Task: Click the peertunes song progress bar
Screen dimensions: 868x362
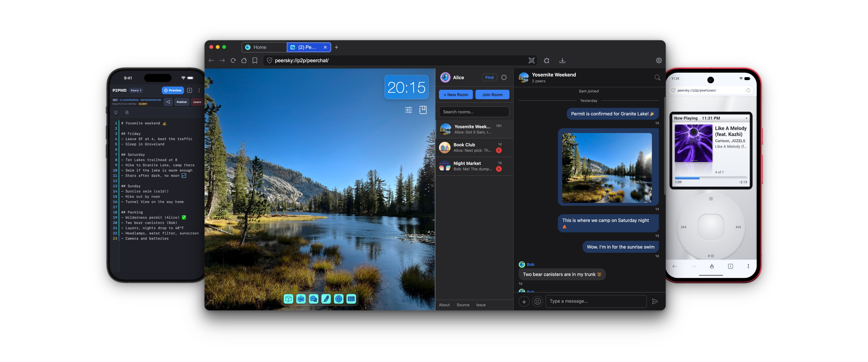Action: click(x=711, y=178)
